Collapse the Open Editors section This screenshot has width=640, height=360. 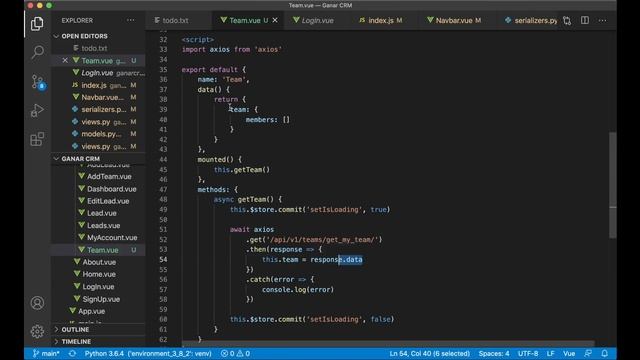(x=84, y=36)
